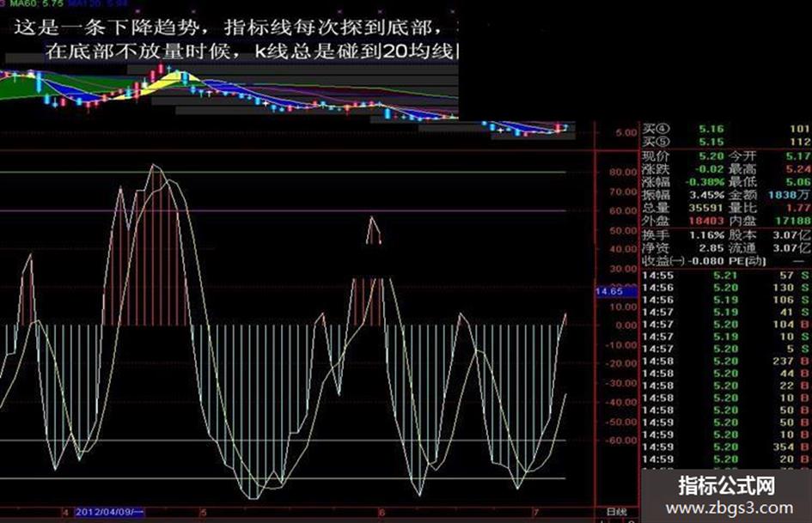Click month 5 marker on time axis
This screenshot has height=523, width=812.
[x=204, y=513]
